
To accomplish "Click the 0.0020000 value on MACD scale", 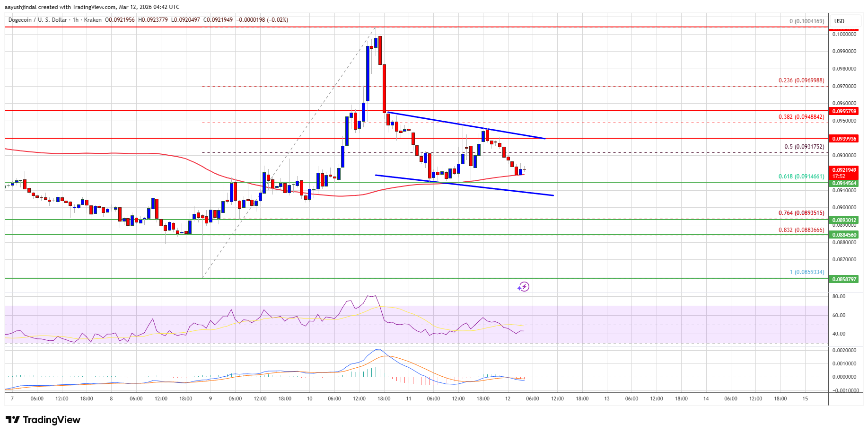I will pyautogui.click(x=844, y=350).
